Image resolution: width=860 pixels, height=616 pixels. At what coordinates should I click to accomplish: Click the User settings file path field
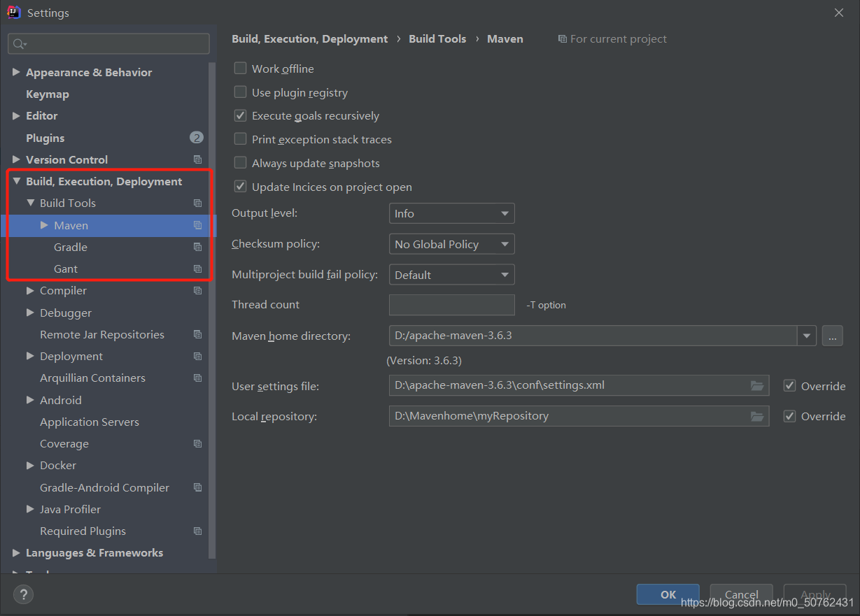579,386
